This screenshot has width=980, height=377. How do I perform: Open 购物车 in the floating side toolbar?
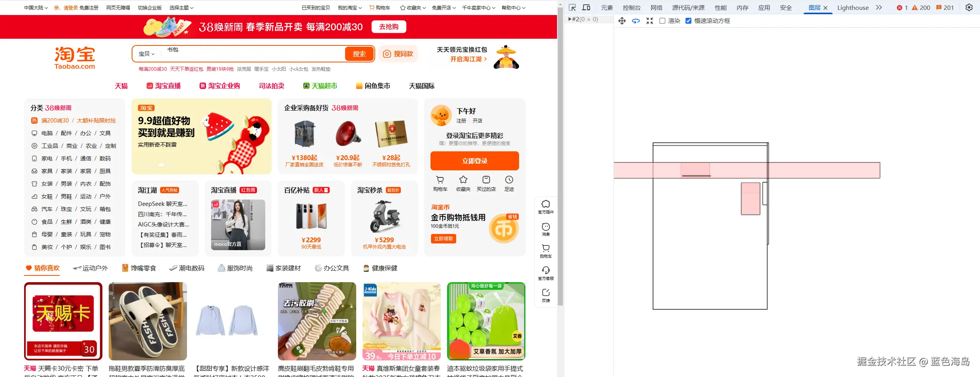(x=546, y=251)
